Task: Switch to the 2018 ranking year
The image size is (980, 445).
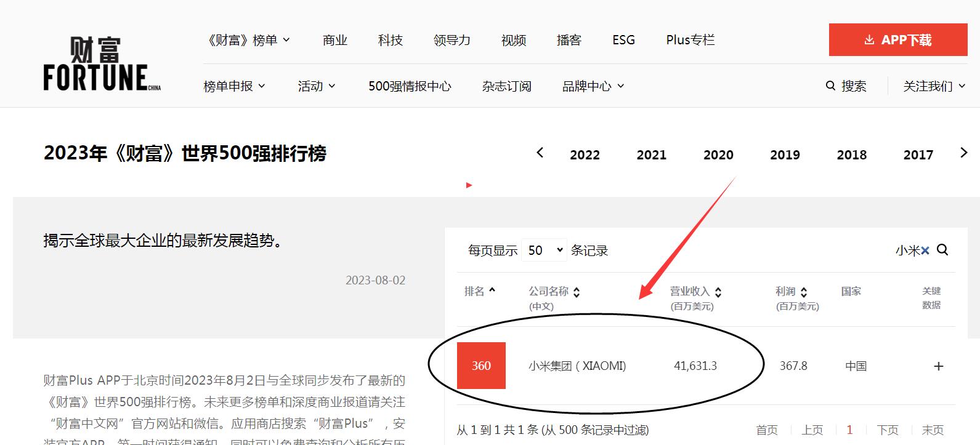Action: click(x=851, y=155)
